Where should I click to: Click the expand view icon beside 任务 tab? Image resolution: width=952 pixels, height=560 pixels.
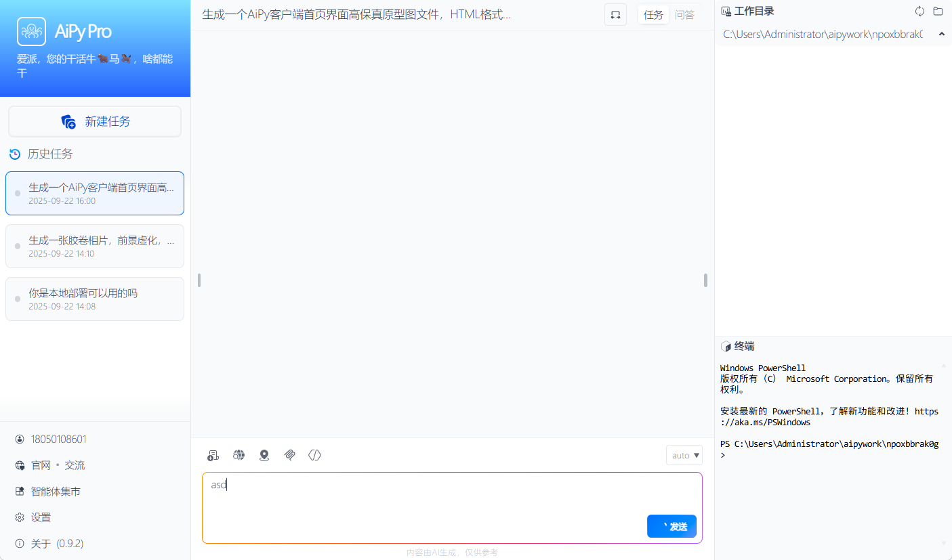click(615, 15)
